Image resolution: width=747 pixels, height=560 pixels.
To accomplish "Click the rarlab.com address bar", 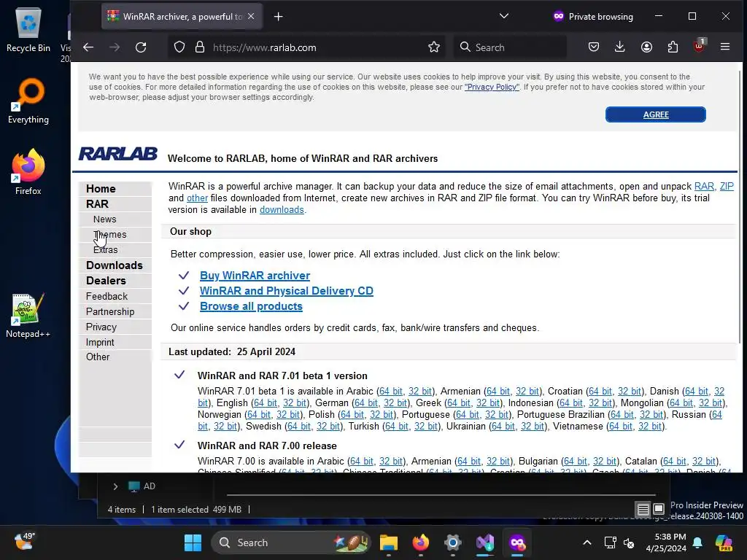I will click(307, 47).
